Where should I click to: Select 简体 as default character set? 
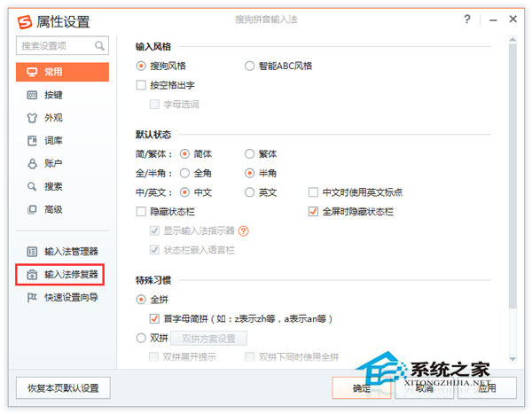coord(184,154)
